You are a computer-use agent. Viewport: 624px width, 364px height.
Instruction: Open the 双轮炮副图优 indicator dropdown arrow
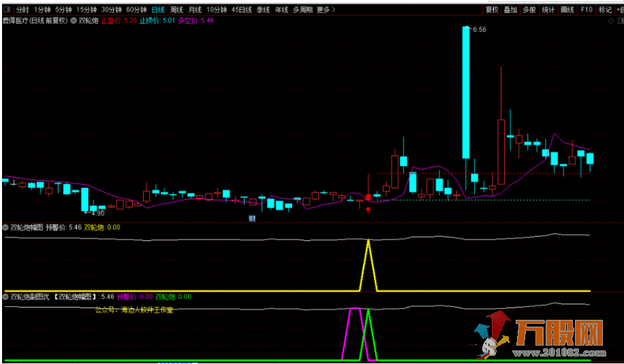5,297
